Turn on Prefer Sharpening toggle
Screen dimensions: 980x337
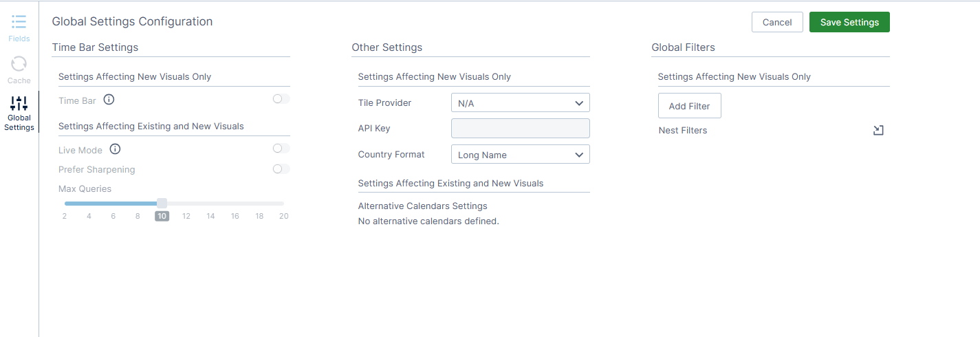(x=281, y=169)
